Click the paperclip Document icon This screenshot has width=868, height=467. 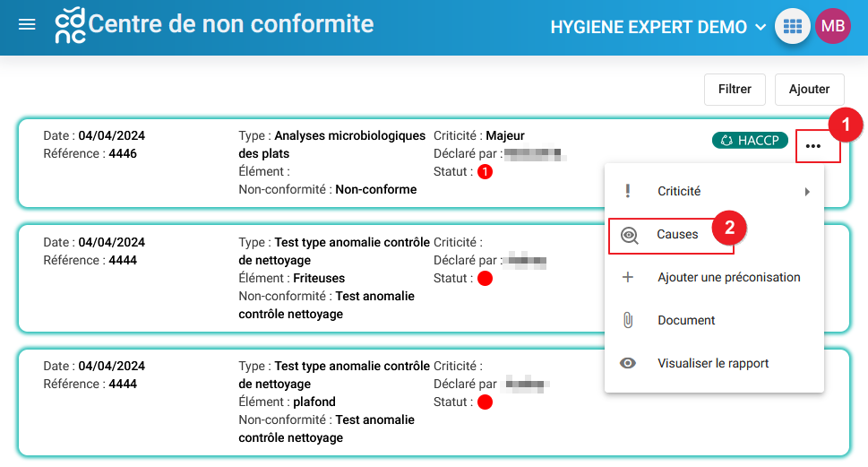coord(628,320)
